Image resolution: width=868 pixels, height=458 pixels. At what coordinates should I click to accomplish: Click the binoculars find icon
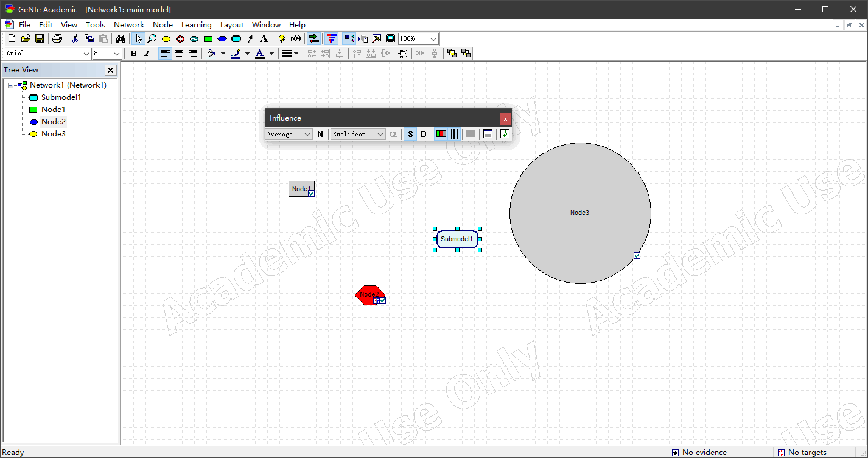pos(121,39)
